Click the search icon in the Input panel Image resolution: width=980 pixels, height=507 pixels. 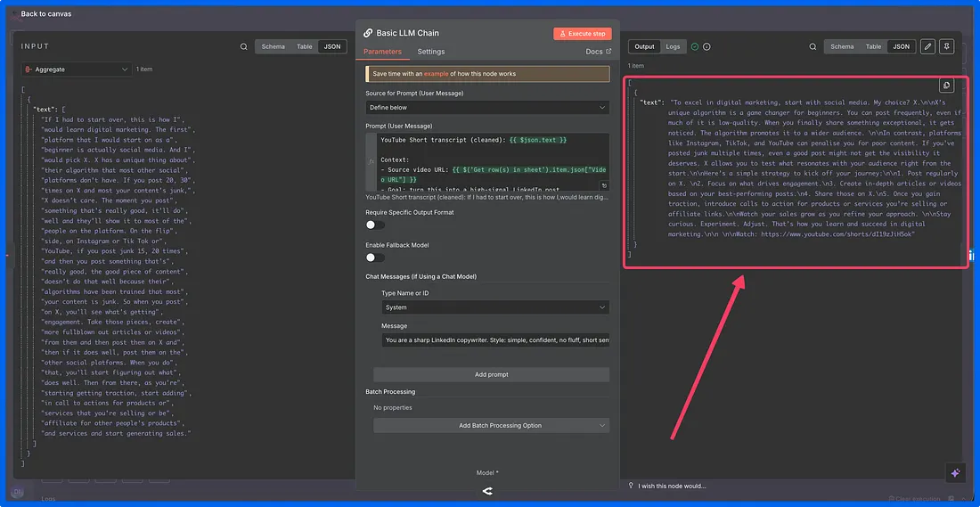243,46
